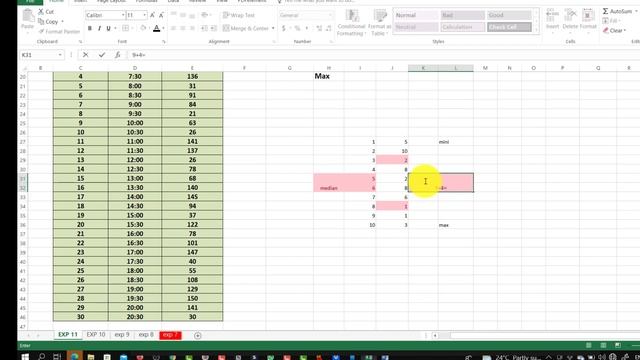Switch to EXP 11 sheet tab
This screenshot has width=640, height=360.
pyautogui.click(x=68, y=335)
